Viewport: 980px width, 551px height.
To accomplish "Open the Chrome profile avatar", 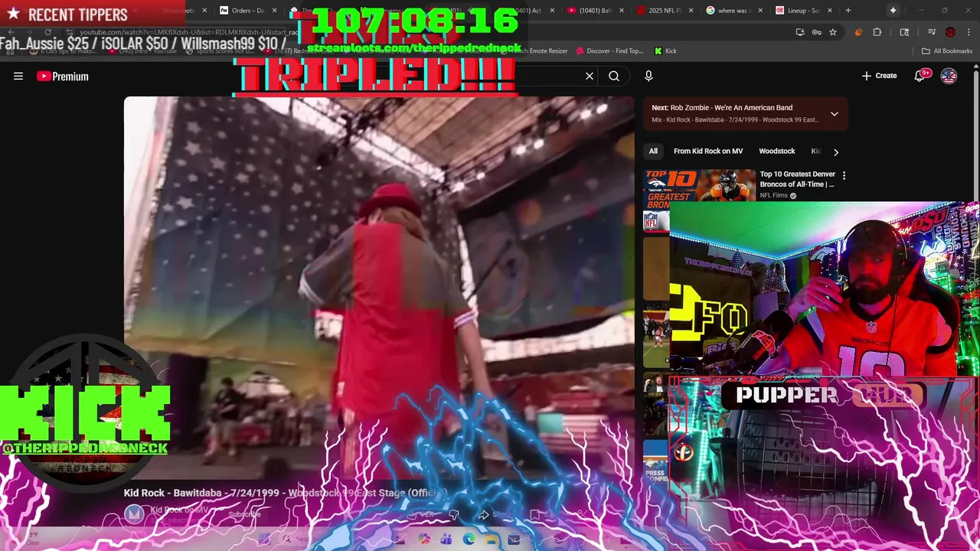I will point(950,32).
